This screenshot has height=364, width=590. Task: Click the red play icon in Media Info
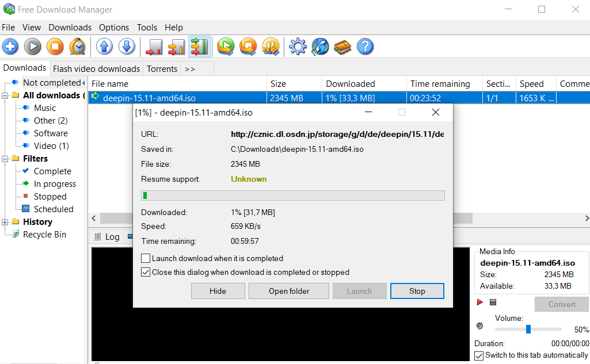479,302
